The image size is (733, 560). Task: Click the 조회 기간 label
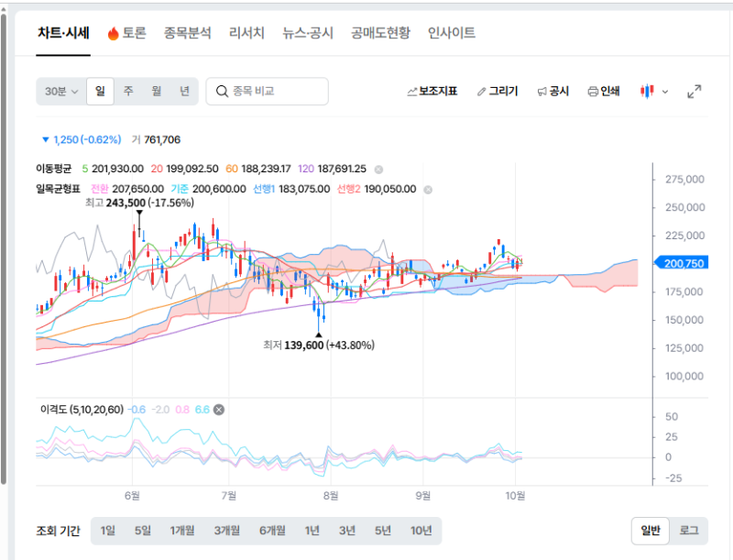point(59,531)
